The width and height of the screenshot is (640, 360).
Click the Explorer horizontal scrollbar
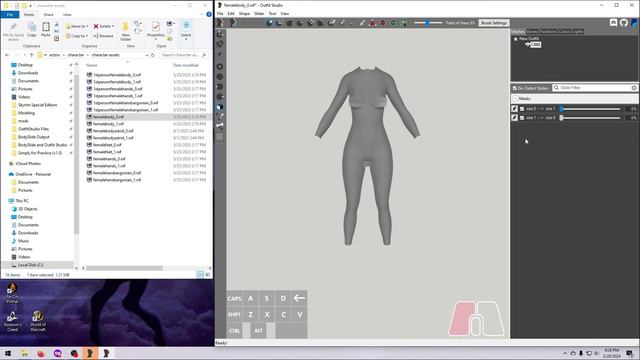pyautogui.click(x=124, y=268)
